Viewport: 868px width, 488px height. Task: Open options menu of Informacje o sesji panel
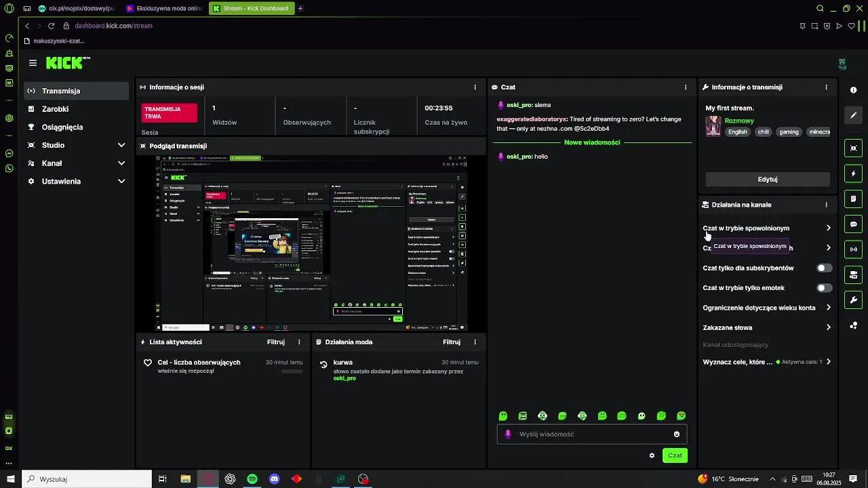click(475, 87)
